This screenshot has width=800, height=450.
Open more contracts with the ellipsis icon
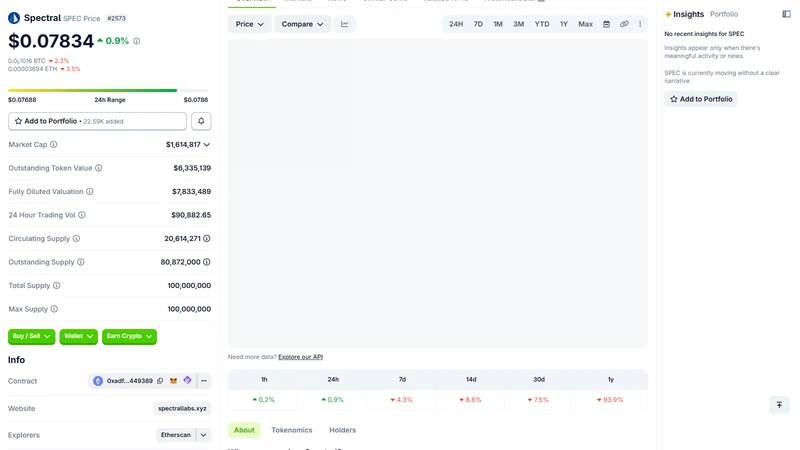204,381
